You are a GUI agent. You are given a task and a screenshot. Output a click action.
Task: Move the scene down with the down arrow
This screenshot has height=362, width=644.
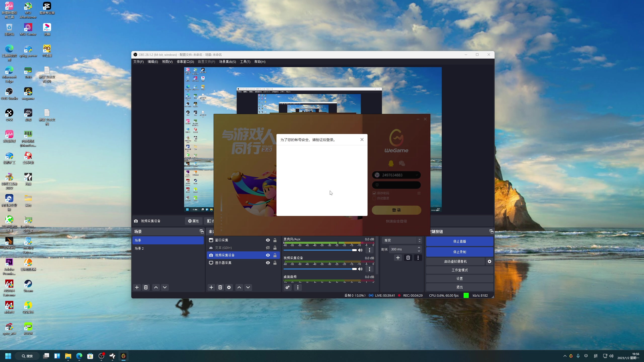[165, 287]
